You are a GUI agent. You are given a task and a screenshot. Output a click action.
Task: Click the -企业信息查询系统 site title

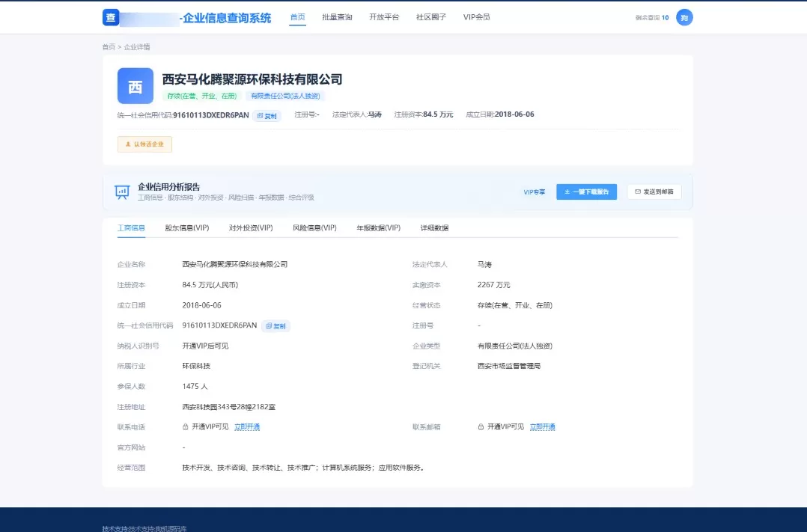coord(225,18)
